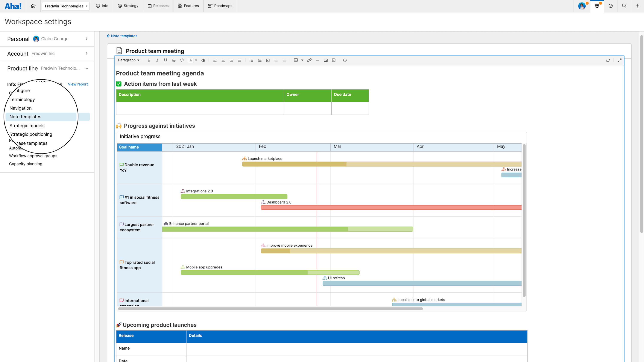644x362 pixels.
Task: Click the View report link
Action: click(x=78, y=84)
